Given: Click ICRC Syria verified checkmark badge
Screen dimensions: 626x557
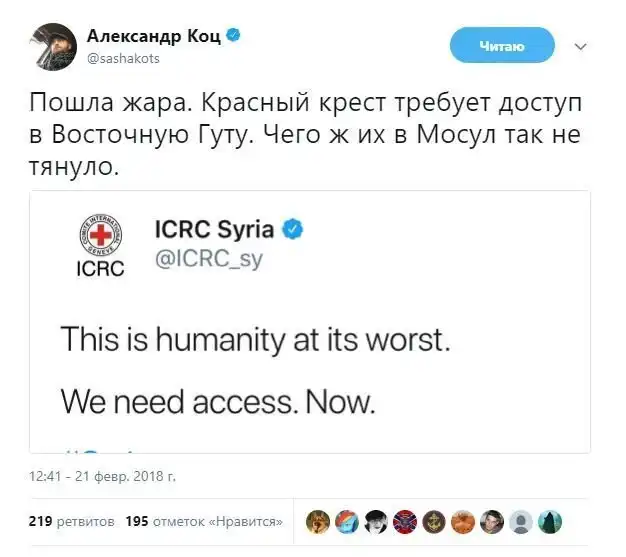Looking at the screenshot, I should pos(293,229).
